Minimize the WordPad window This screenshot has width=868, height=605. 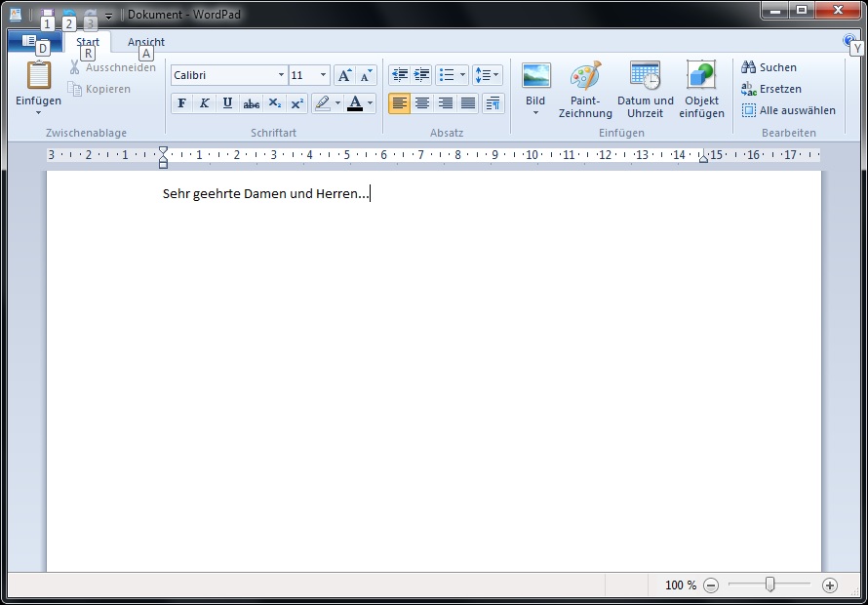point(775,11)
